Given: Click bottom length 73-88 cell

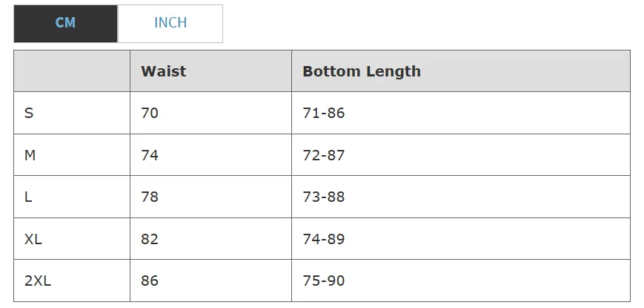Looking at the screenshot, I should pyautogui.click(x=461, y=197).
